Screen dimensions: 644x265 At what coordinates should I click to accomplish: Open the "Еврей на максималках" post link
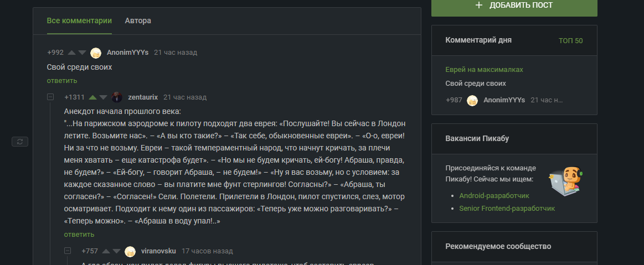pos(484,70)
